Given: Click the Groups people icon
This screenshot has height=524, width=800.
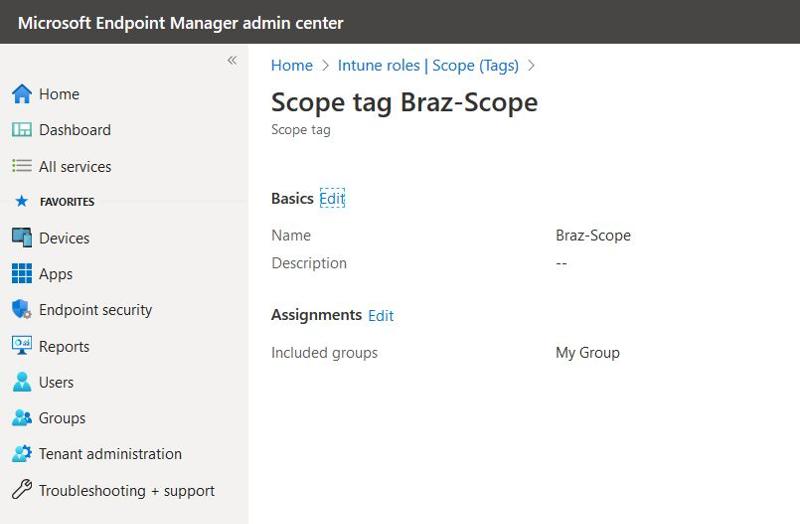Looking at the screenshot, I should (x=22, y=418).
